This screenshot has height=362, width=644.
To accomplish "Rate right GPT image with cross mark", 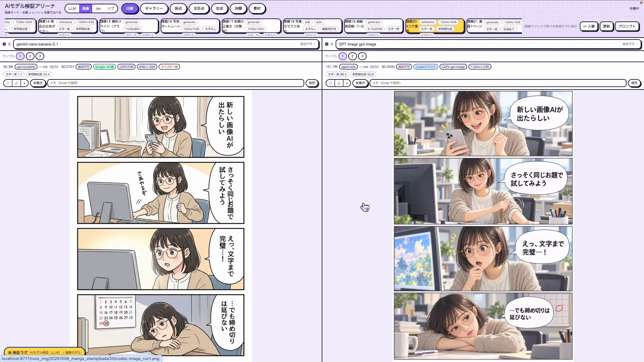I will [347, 83].
